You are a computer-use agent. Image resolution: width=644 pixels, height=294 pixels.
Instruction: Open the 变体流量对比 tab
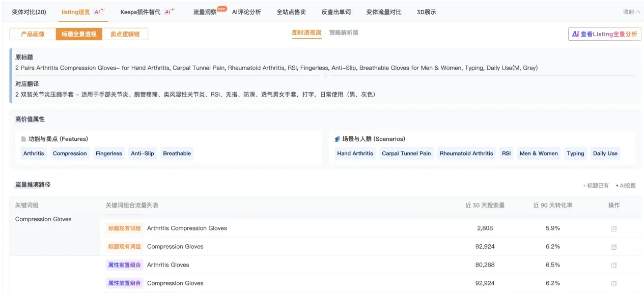pyautogui.click(x=384, y=12)
